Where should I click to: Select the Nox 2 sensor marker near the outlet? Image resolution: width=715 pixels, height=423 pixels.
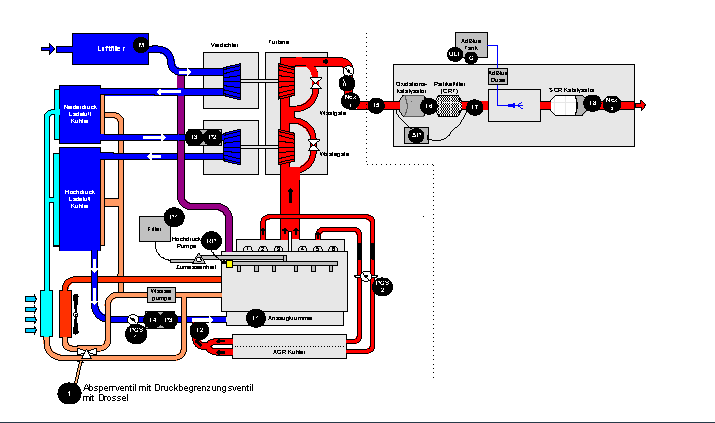pos(612,103)
